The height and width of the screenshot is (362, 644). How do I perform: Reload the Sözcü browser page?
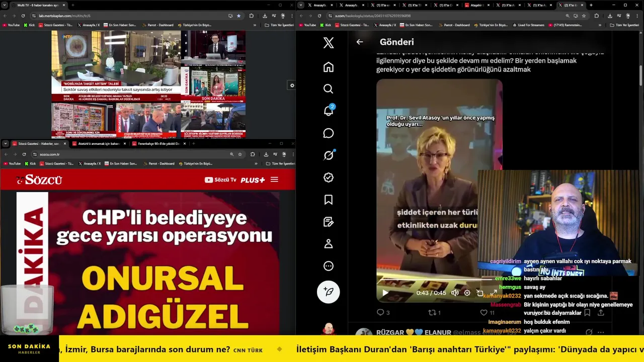24,154
